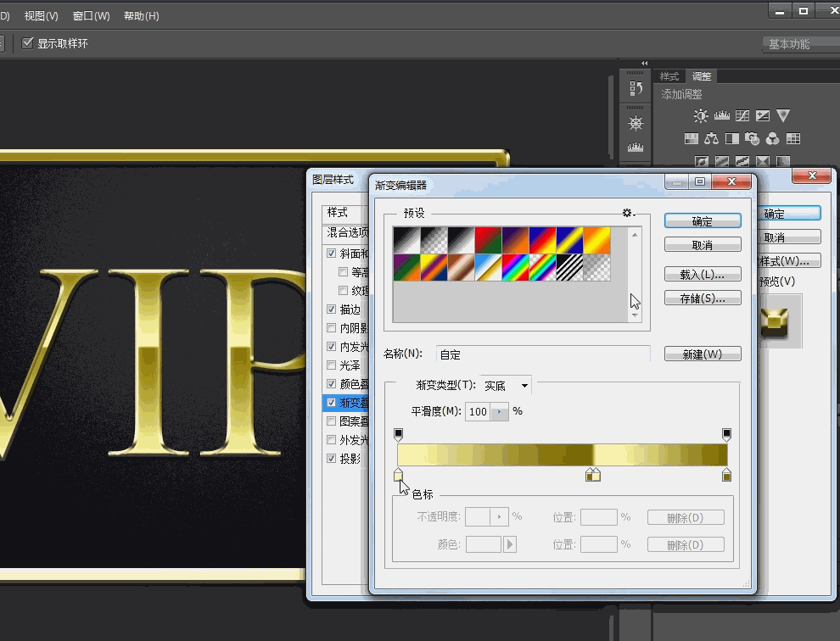The height and width of the screenshot is (641, 840).
Task: Add a Color Lookup adjustment (grid icon)
Action: (x=792, y=139)
